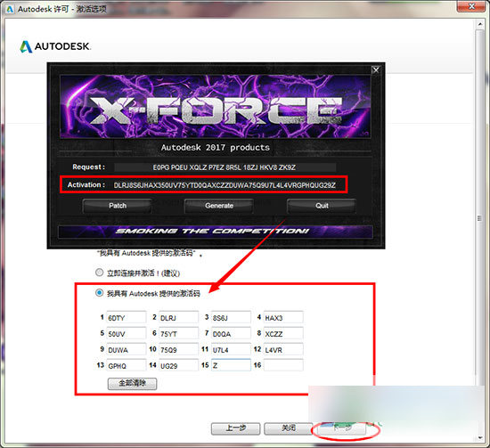Click the 全部清除 clear all button

(132, 383)
